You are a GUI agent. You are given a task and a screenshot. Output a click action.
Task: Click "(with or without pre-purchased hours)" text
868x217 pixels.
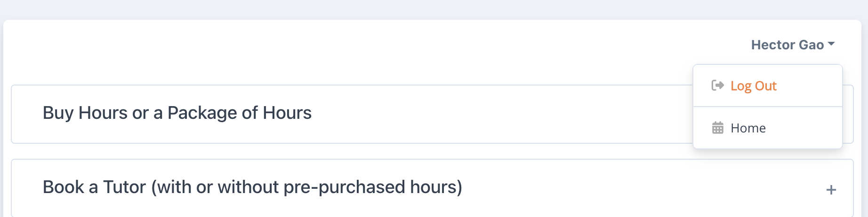pos(306,187)
